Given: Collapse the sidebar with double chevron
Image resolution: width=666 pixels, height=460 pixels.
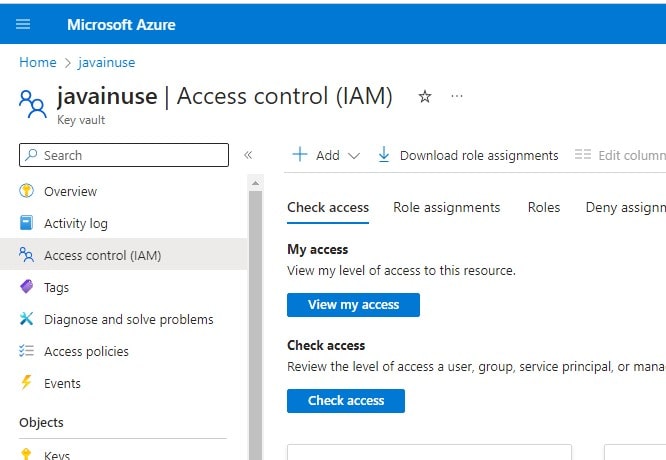Looking at the screenshot, I should point(248,155).
